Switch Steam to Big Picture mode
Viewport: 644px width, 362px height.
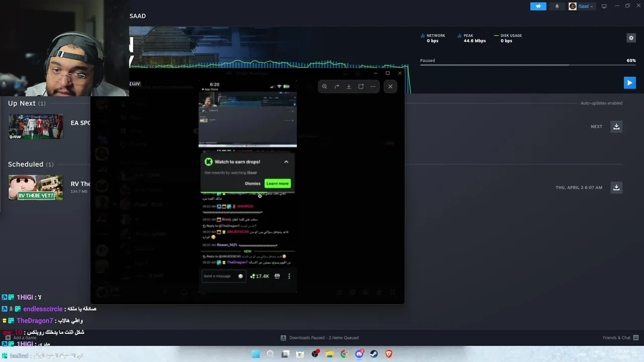pos(604,7)
